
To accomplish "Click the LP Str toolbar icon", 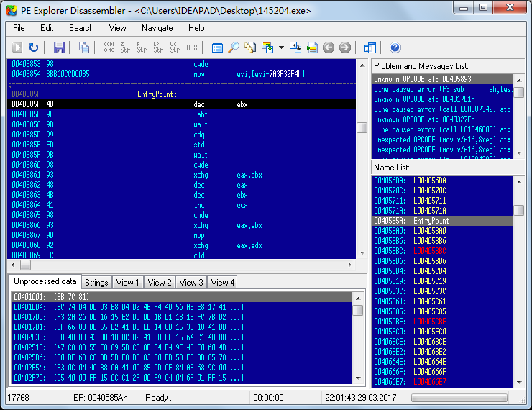I will click(x=158, y=47).
